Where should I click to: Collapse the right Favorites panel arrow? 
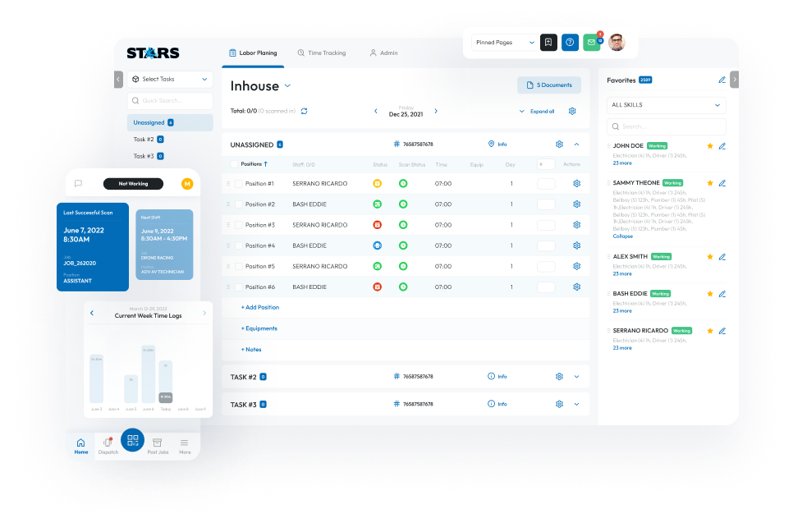coord(735,80)
